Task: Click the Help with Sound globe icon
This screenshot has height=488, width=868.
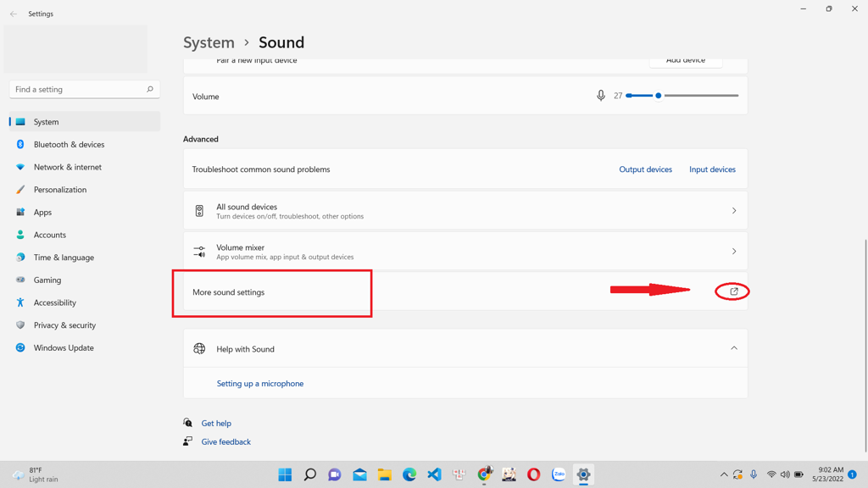Action: 199,348
